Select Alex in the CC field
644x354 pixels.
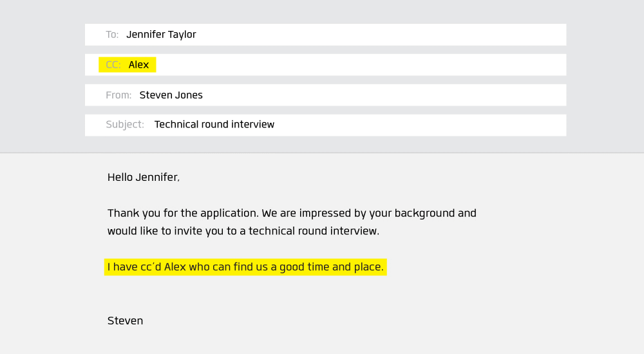pyautogui.click(x=138, y=65)
